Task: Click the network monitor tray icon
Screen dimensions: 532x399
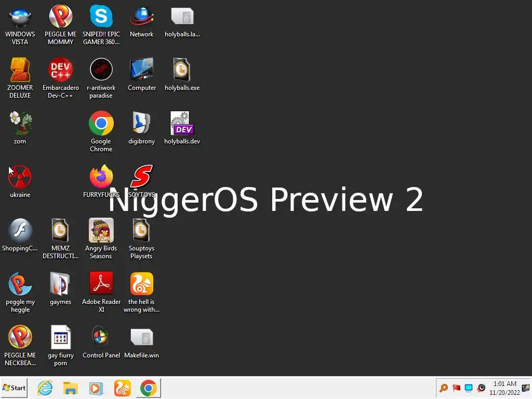Action: [x=469, y=388]
